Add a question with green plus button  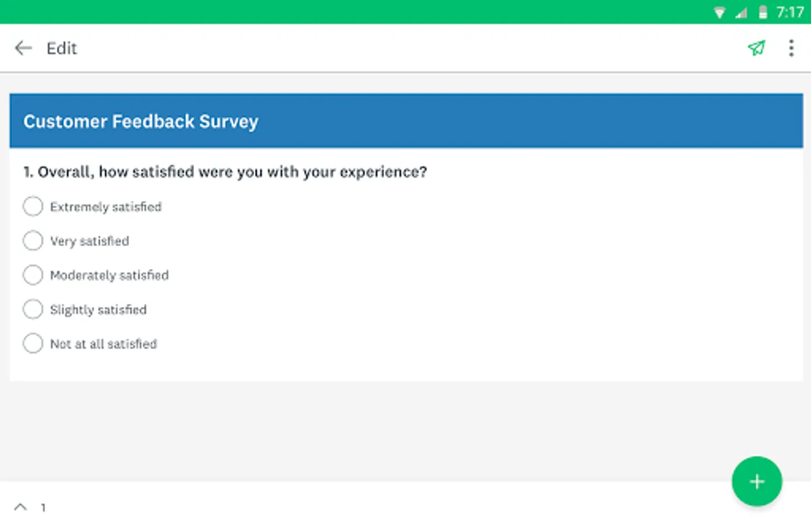[757, 481]
